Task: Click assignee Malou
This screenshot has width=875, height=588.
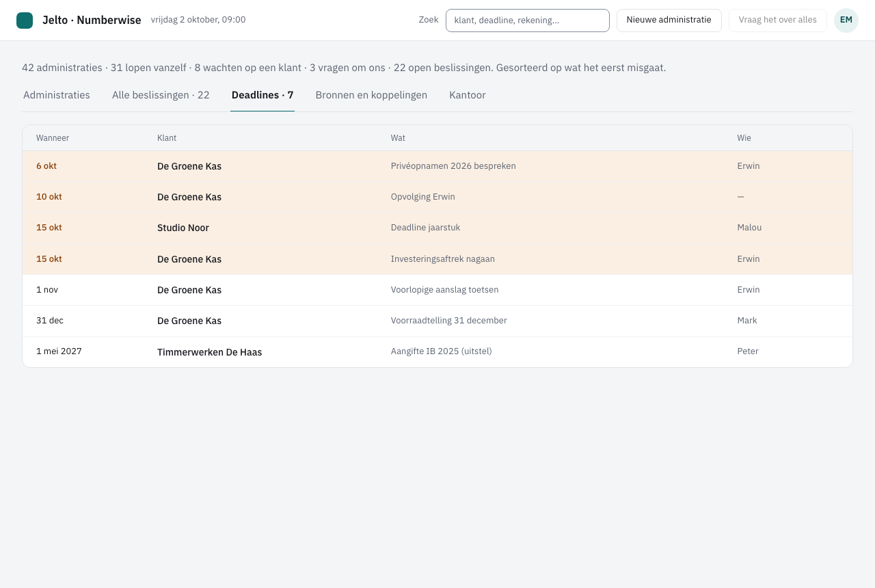Action: point(749,228)
